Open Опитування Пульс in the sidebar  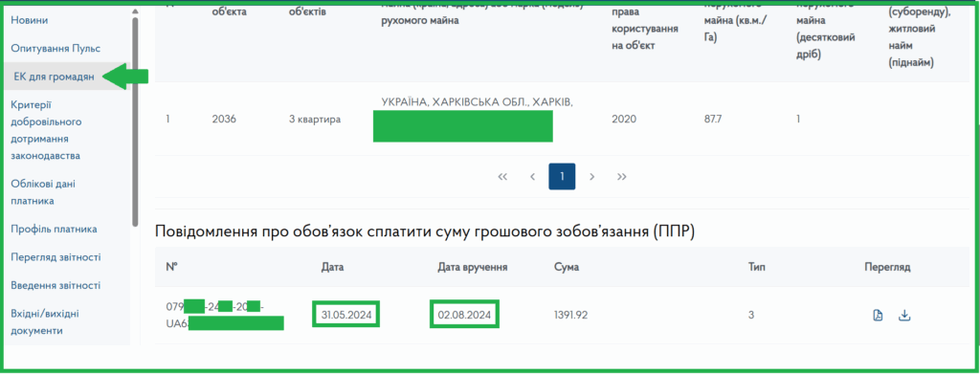click(56, 48)
